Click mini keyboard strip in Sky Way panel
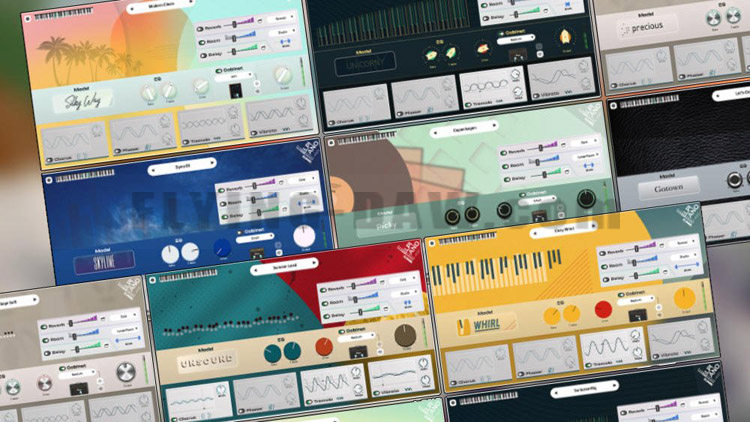Screen dimensions: 750x422 [64, 14]
